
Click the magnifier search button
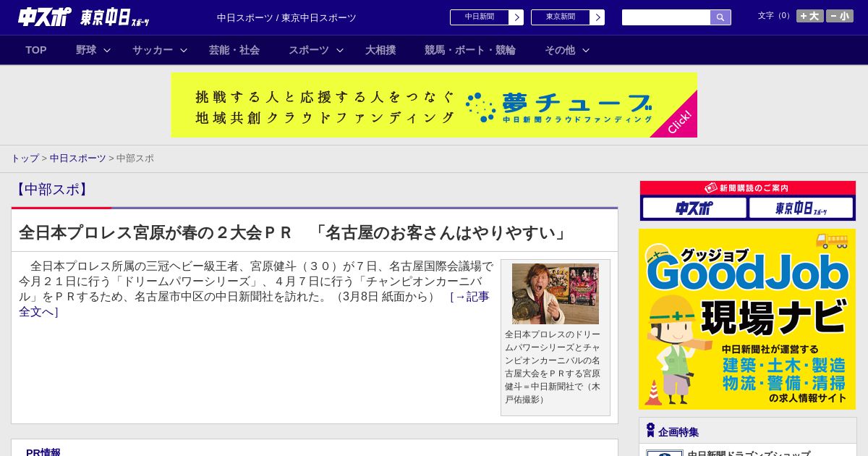coord(720,17)
